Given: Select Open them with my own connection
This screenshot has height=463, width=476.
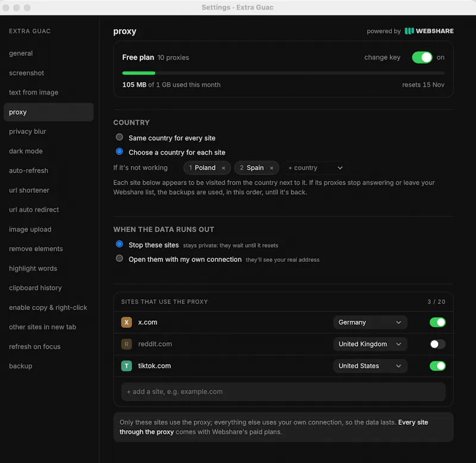Looking at the screenshot, I should coord(120,258).
